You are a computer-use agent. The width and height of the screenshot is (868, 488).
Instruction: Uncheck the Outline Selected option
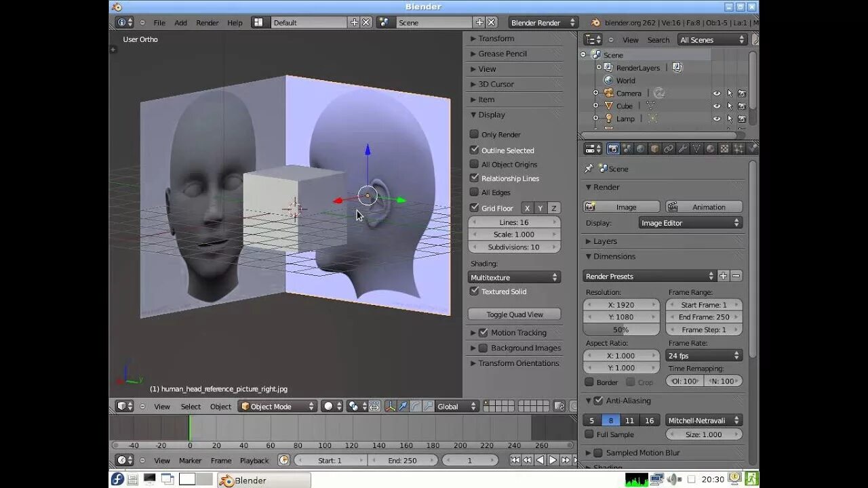(x=474, y=150)
